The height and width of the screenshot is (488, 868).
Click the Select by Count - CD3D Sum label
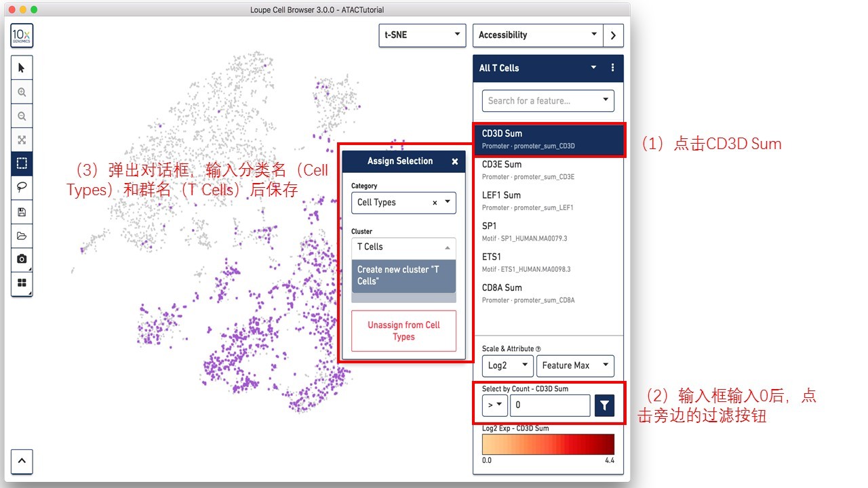[x=525, y=389]
